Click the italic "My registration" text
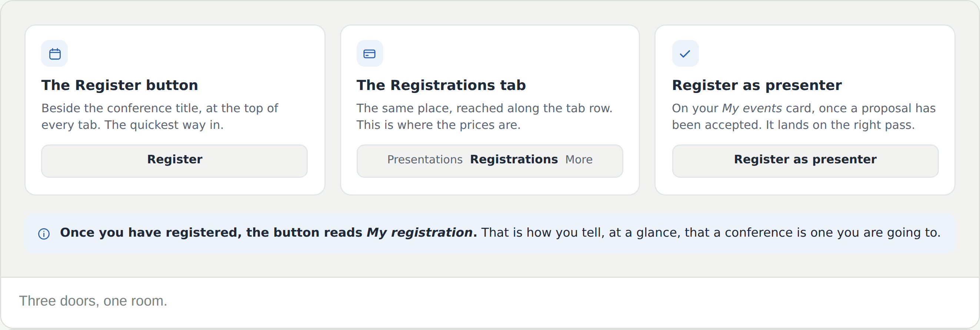The height and width of the screenshot is (330, 980). coord(419,233)
